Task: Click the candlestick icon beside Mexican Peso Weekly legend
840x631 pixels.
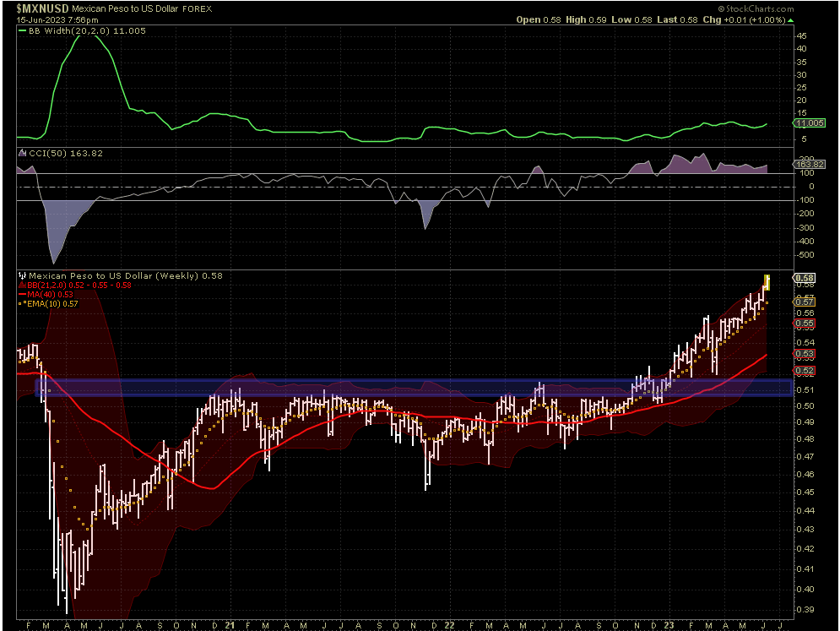Action: point(22,275)
